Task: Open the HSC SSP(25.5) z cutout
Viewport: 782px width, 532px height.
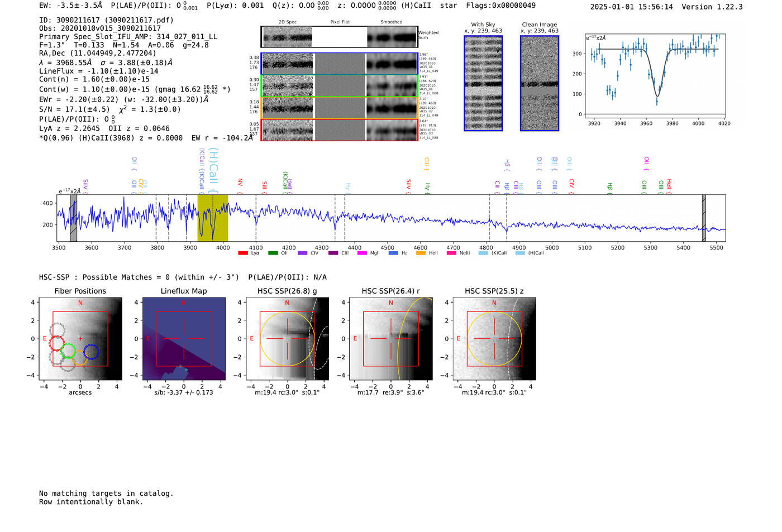Action: point(494,339)
